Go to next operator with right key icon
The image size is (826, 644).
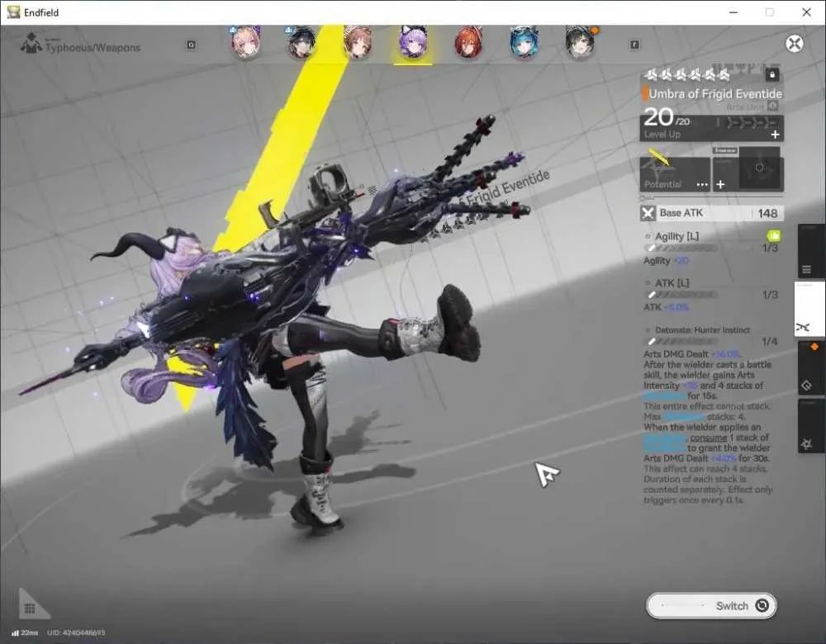tap(634, 45)
